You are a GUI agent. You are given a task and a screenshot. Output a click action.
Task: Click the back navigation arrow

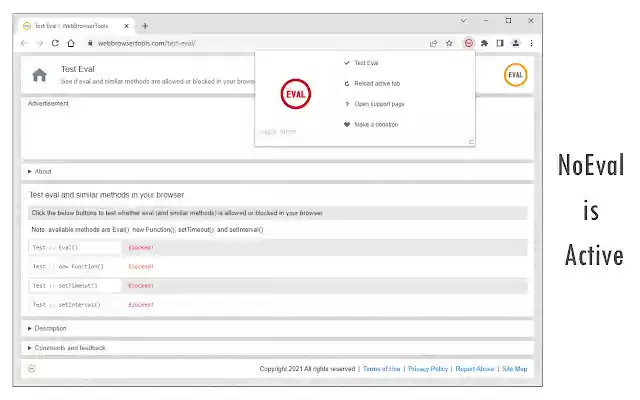pyautogui.click(x=24, y=43)
